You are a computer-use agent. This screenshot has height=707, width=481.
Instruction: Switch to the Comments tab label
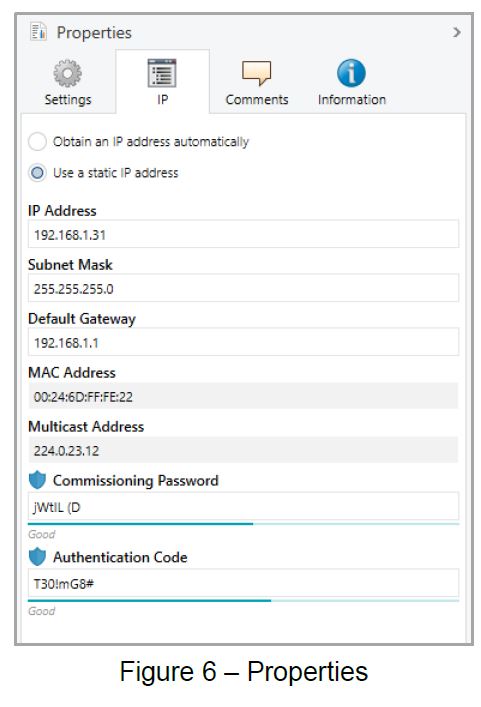point(257,100)
